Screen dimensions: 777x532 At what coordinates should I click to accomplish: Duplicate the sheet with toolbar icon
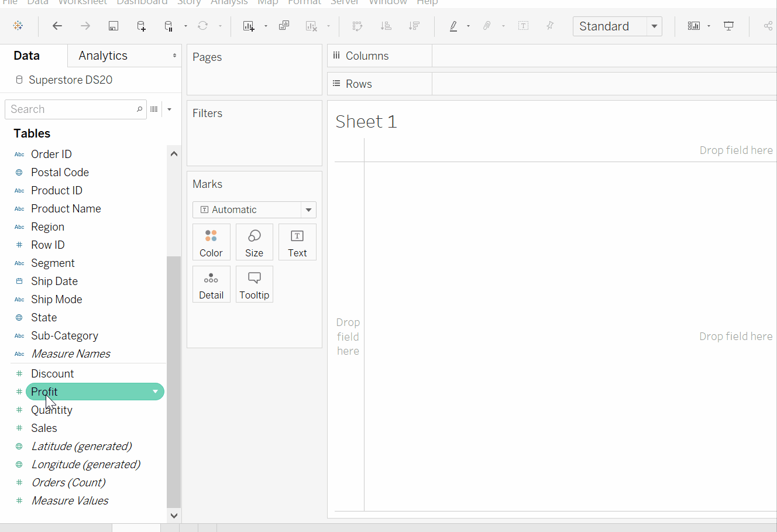pos(284,26)
